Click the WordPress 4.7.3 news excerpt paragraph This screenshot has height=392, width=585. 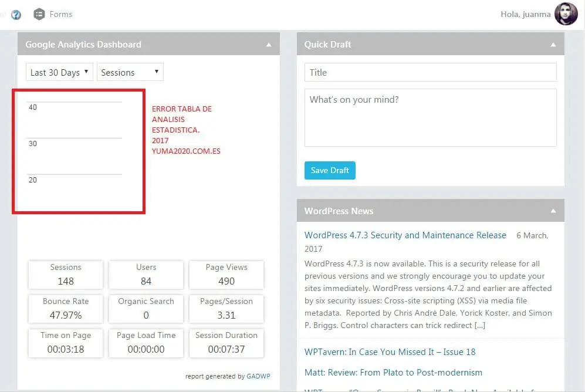(x=428, y=295)
